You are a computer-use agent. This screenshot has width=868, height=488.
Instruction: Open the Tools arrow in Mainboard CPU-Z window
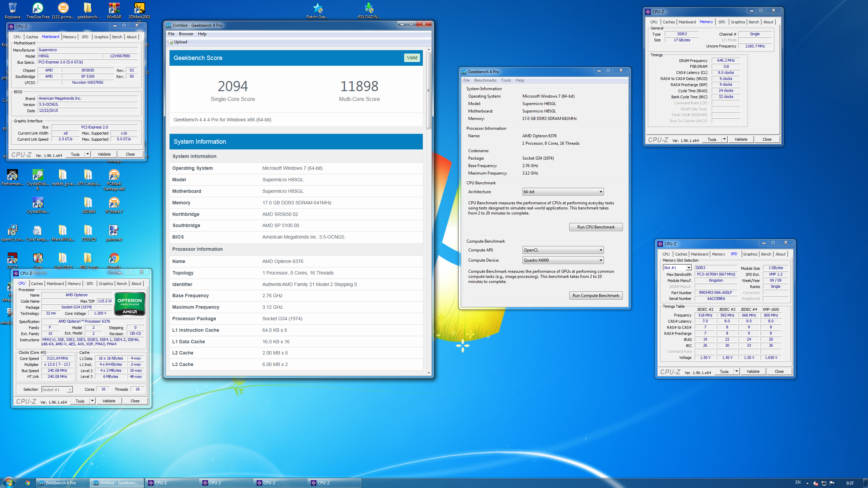pos(87,154)
